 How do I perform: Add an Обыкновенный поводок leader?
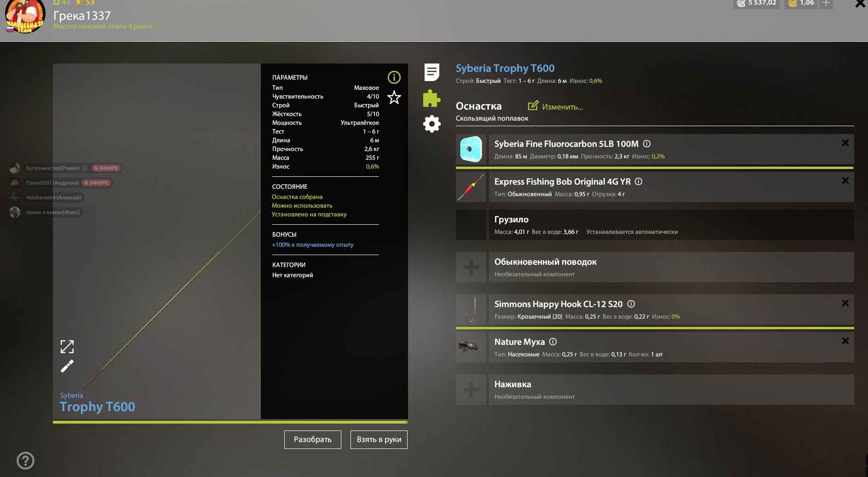click(x=471, y=267)
